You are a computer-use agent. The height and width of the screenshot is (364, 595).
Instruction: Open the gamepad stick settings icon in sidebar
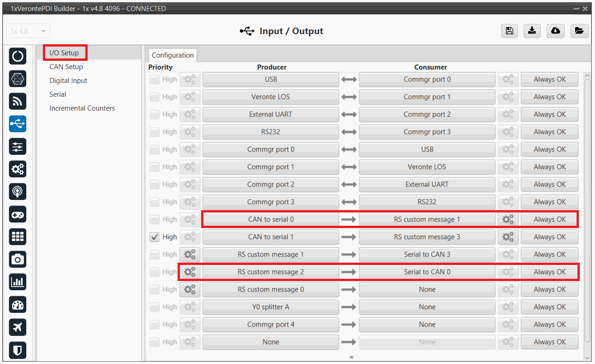[x=18, y=214]
